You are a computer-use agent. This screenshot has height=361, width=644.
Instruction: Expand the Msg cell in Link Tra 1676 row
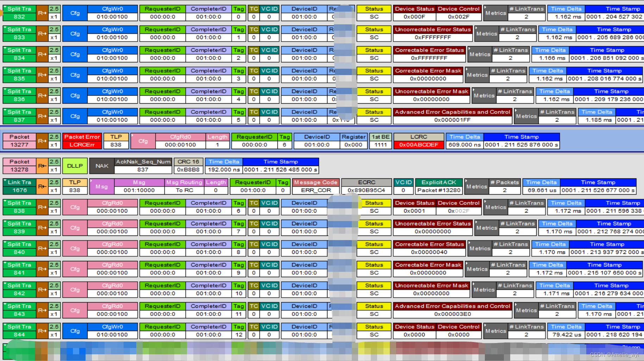pyautogui.click(x=102, y=186)
